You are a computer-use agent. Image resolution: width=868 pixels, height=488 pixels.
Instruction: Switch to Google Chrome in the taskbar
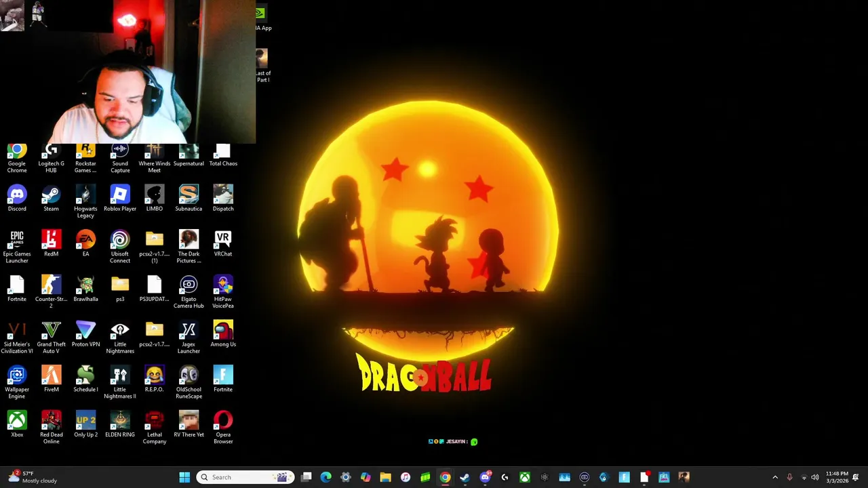point(445,477)
